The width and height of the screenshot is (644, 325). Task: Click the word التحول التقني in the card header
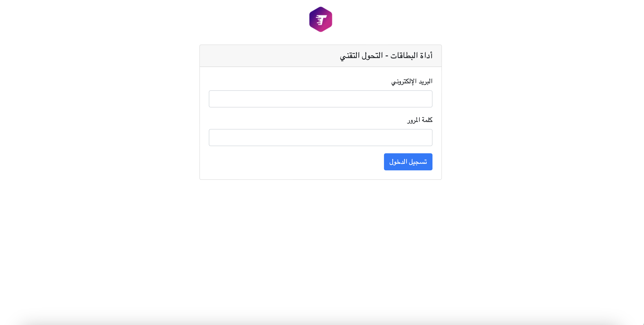pyautogui.click(x=361, y=56)
